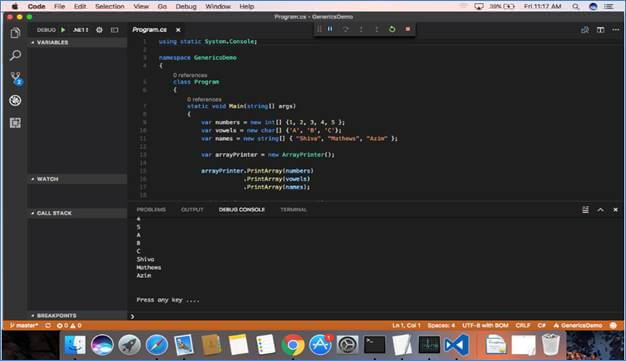Stop the debugging session
Image resolution: width=626 pixels, height=361 pixels.
coord(408,29)
